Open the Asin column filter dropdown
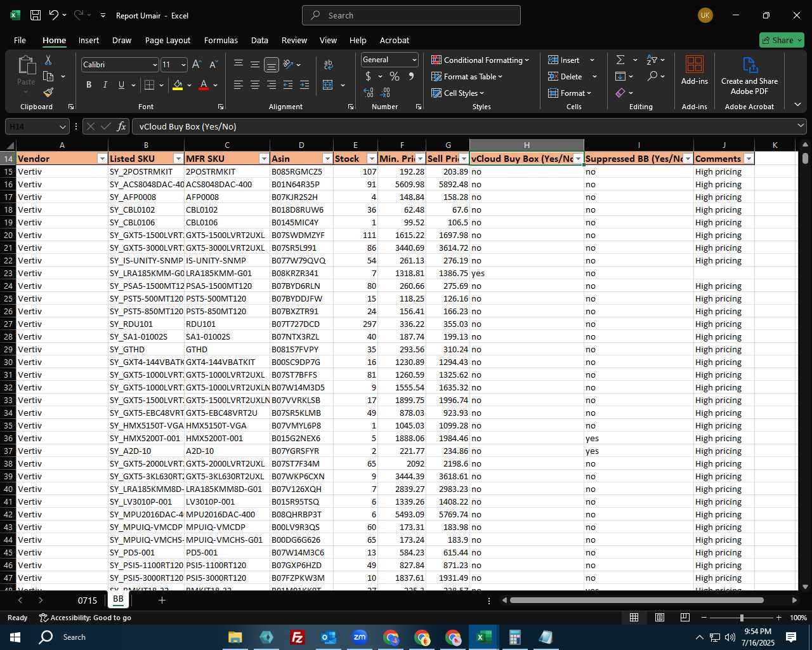This screenshot has height=650, width=812. point(327,159)
